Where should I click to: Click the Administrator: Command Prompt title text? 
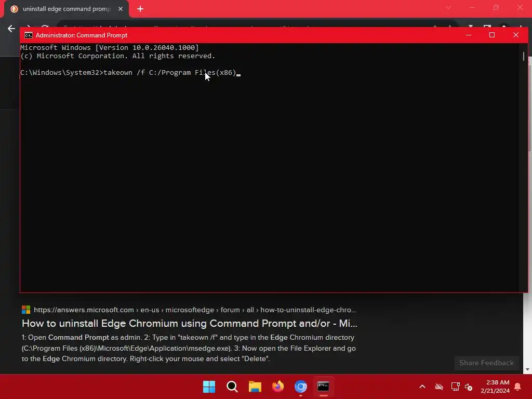pos(82,35)
